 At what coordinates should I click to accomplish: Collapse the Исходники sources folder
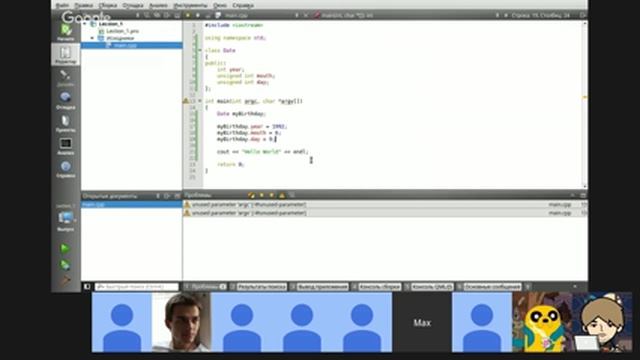coord(93,38)
